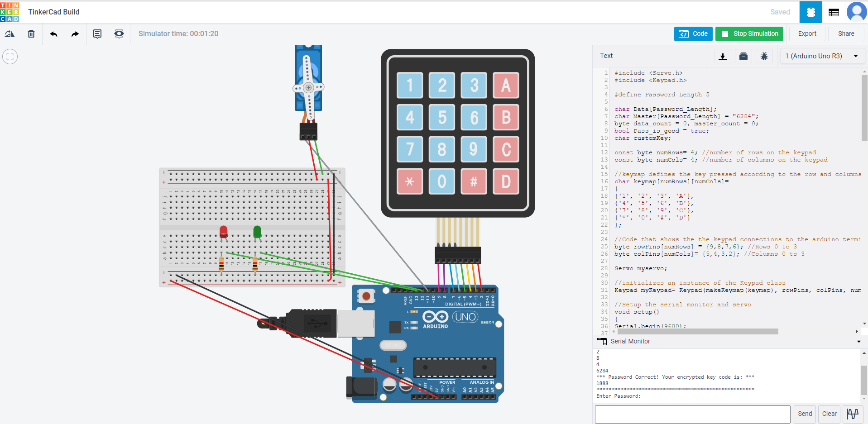Image resolution: width=868 pixels, height=424 pixels.
Task: Click the Tinkercad logo icon
Action: (x=10, y=12)
